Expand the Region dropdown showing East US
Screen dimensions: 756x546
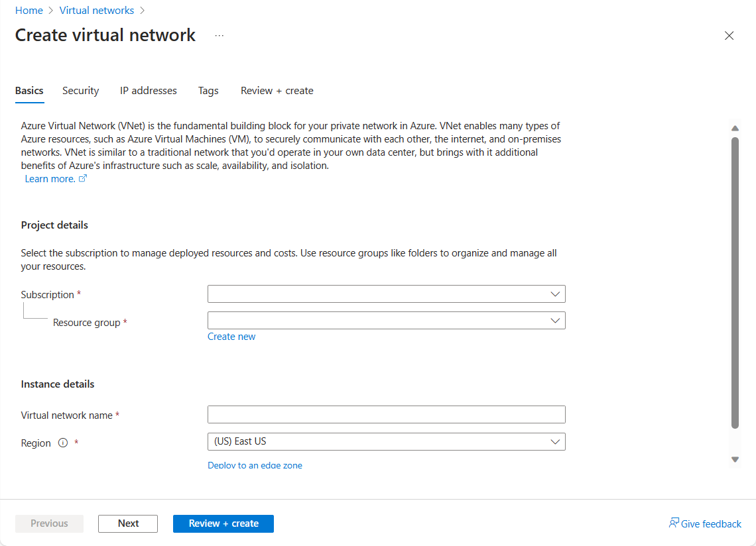[386, 441]
